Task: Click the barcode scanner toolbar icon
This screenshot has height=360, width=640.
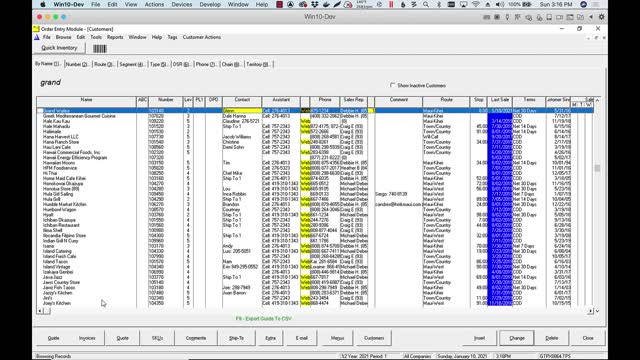Action: pyautogui.click(x=100, y=49)
